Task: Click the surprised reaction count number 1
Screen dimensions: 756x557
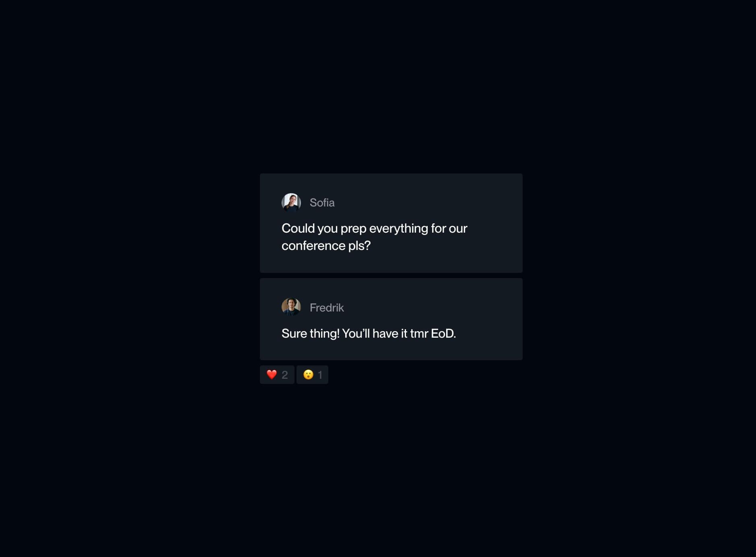Action: tap(320, 375)
